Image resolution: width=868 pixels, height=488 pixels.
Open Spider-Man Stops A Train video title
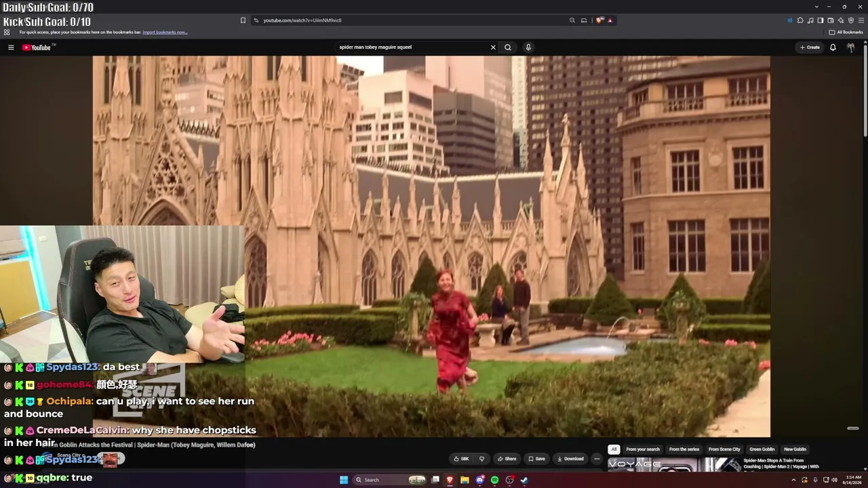coord(781,464)
